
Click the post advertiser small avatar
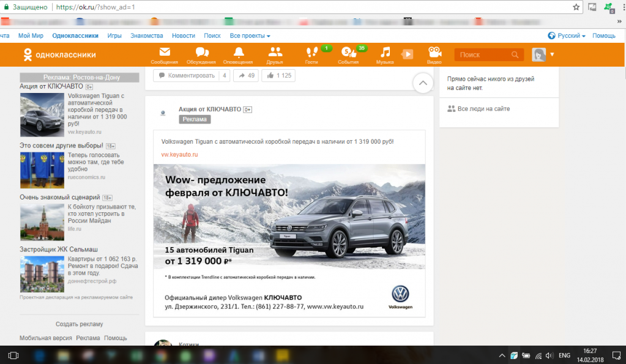point(163,113)
